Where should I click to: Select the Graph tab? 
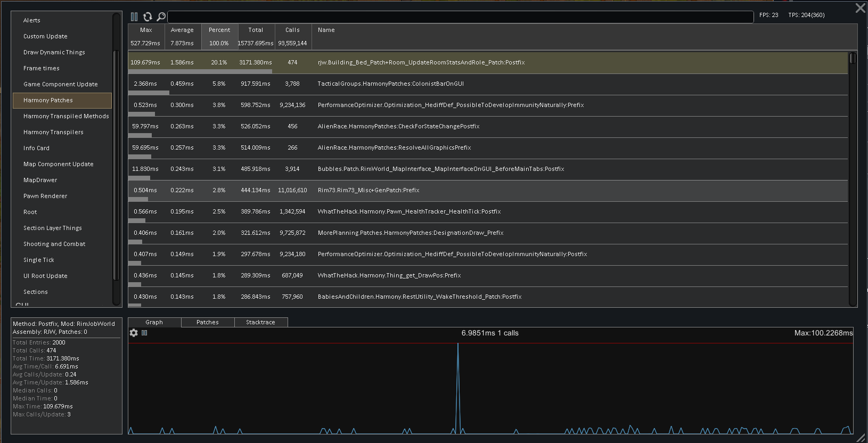[154, 322]
